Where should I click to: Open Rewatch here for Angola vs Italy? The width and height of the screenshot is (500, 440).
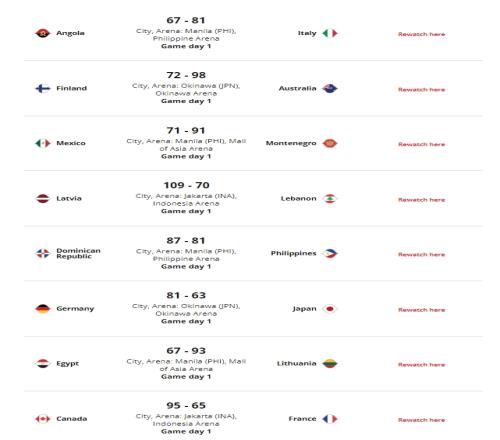pyautogui.click(x=421, y=34)
